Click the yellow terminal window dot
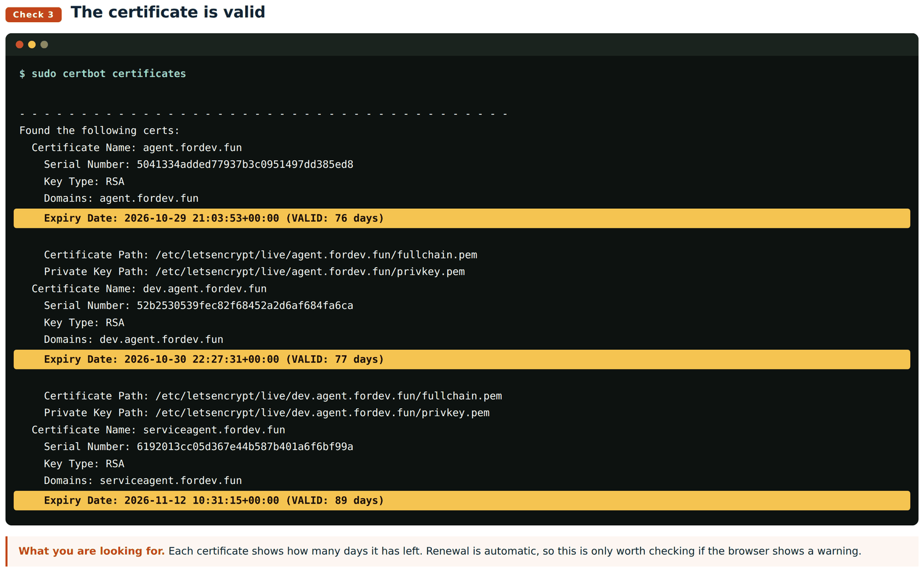Image resolution: width=924 pixels, height=572 pixels. [32, 44]
